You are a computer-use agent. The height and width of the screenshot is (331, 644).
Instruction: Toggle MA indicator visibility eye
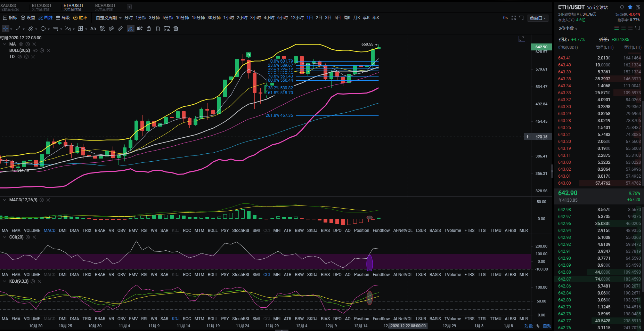click(x=21, y=44)
